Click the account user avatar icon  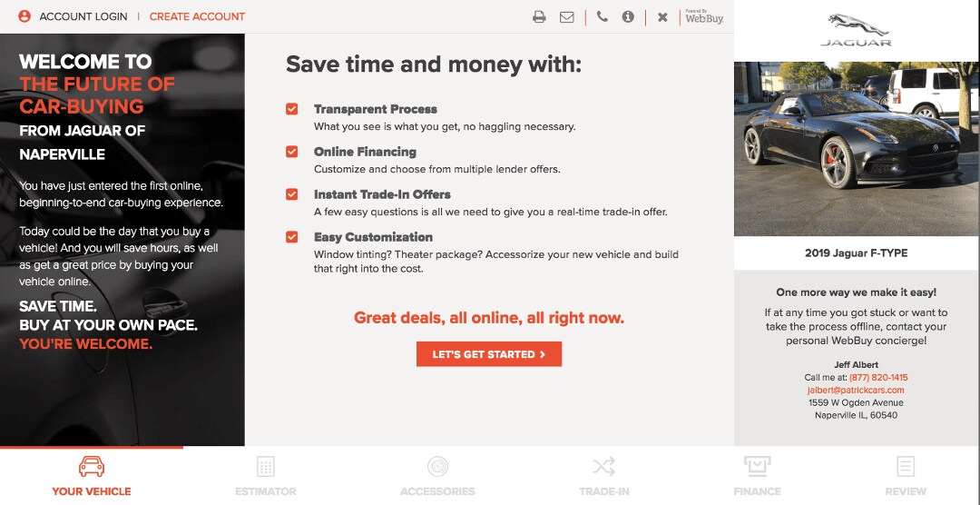(x=24, y=16)
